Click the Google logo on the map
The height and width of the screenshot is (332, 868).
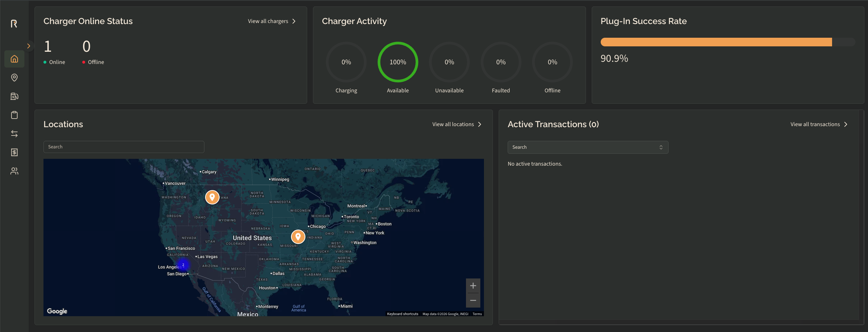pyautogui.click(x=57, y=311)
